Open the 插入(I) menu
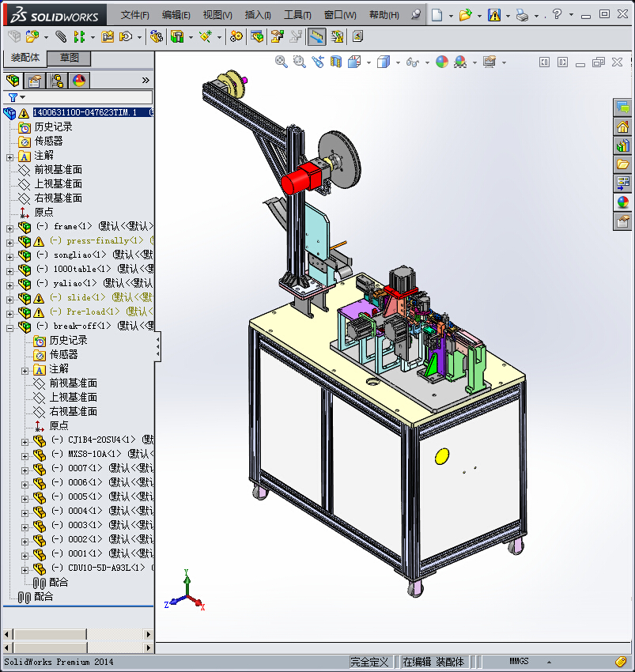This screenshot has width=635, height=672. [258, 15]
